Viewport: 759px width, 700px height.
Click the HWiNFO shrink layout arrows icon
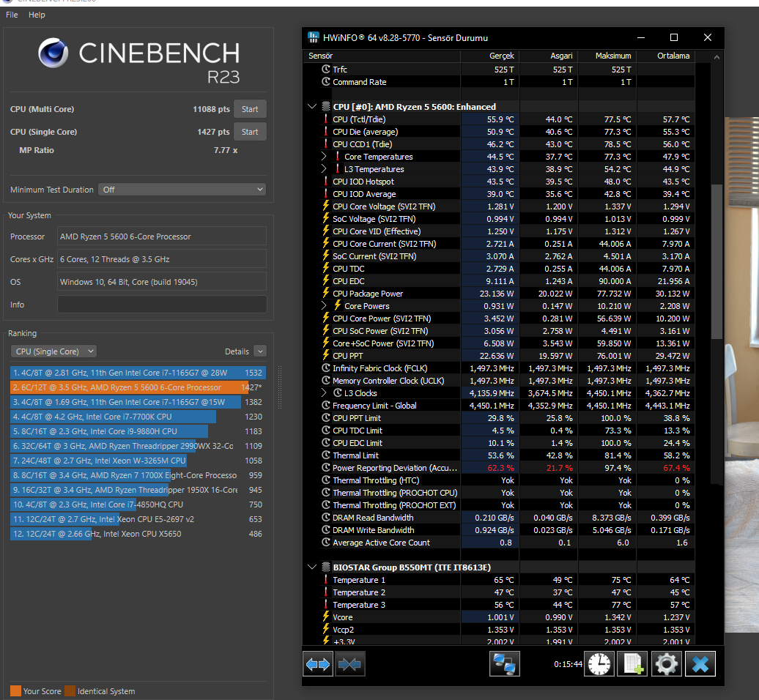point(350,663)
